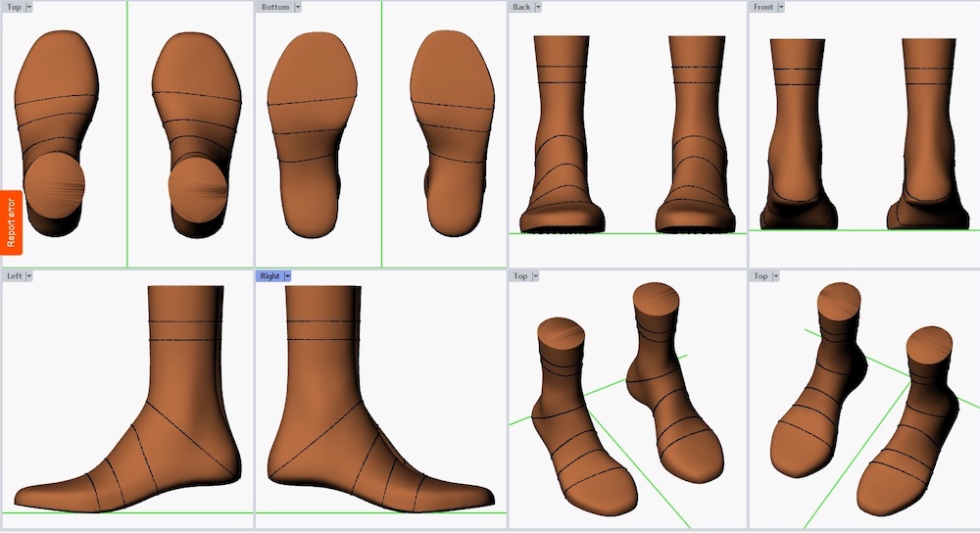The width and height of the screenshot is (980, 533).
Task: Expand the Left viewport menu arrow
Action: [29, 276]
